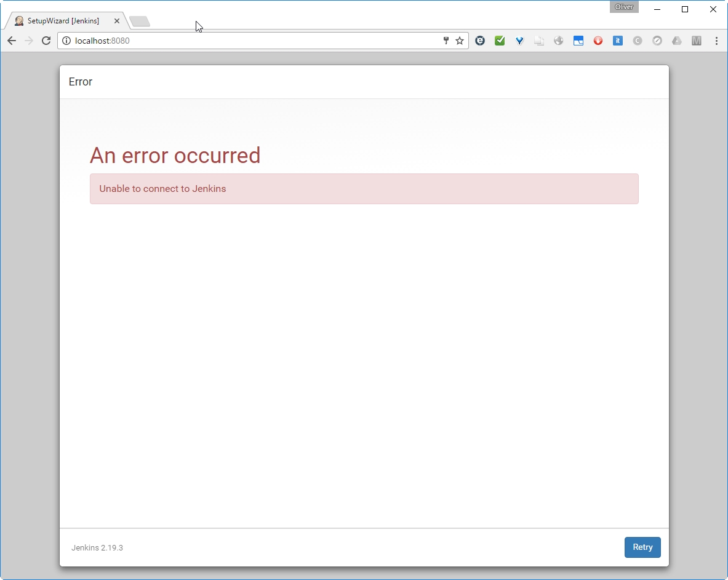Screen dimensions: 728x580
Task: Bookmark this page with the star icon
Action: pyautogui.click(x=459, y=41)
